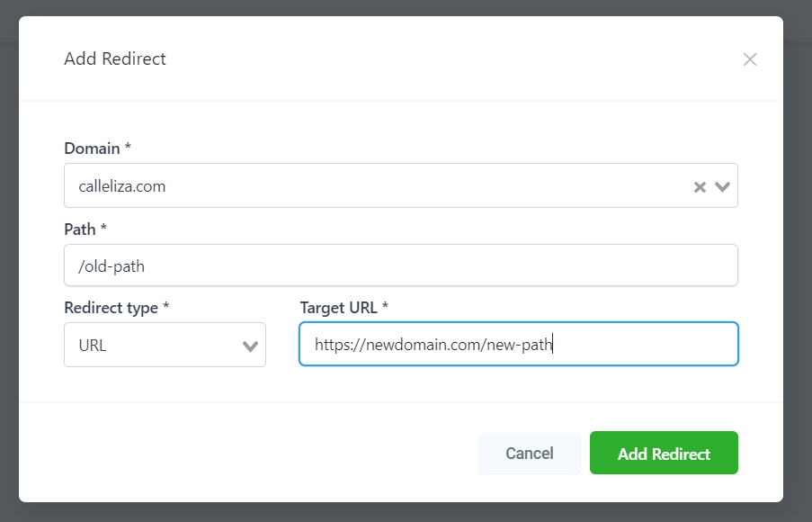Clear the selected domain calleliza.com
The height and width of the screenshot is (522, 812).
pos(700,187)
